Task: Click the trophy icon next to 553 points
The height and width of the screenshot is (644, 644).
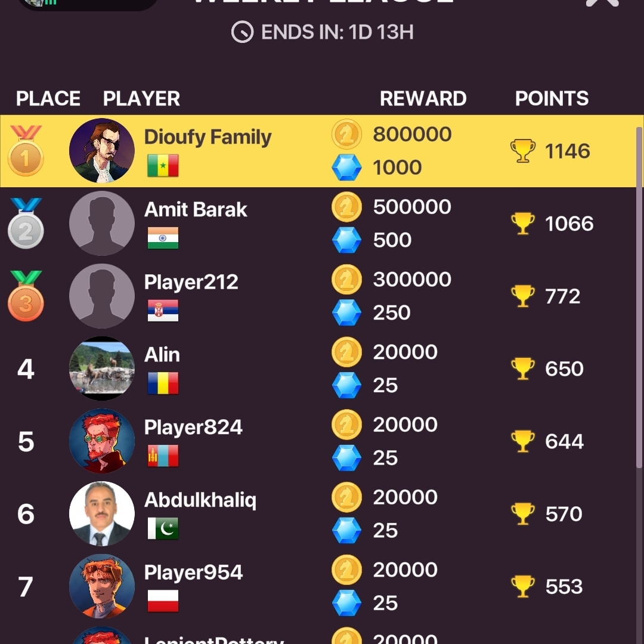Action: (523, 586)
